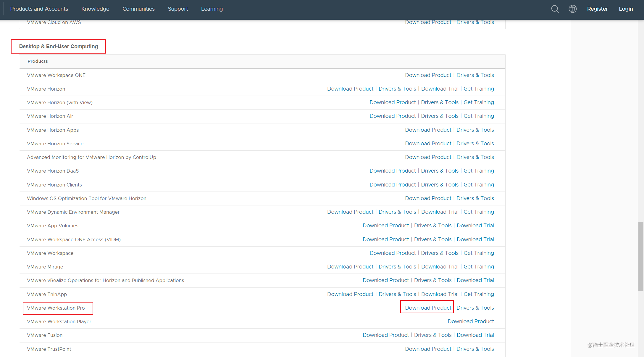The width and height of the screenshot is (644, 357).
Task: Open the Support menu
Action: [x=178, y=9]
